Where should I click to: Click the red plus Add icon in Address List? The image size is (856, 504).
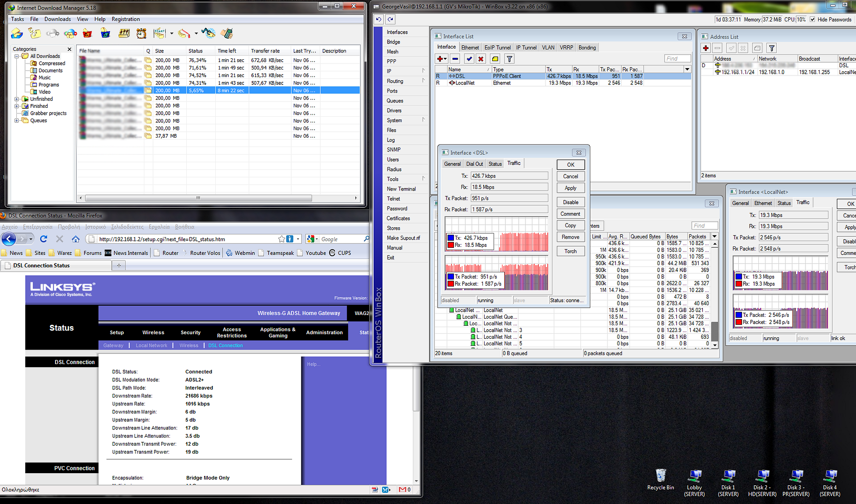[x=706, y=48]
